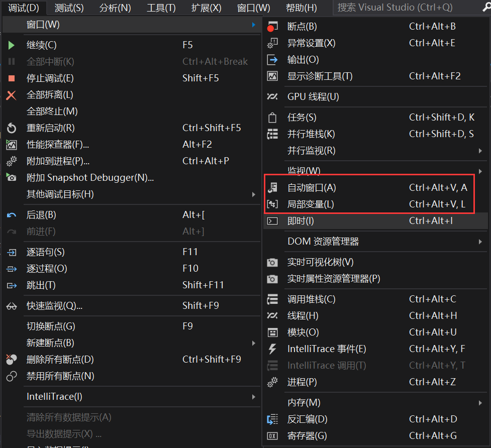Click the QuickWatch glasses icon

tap(12, 306)
